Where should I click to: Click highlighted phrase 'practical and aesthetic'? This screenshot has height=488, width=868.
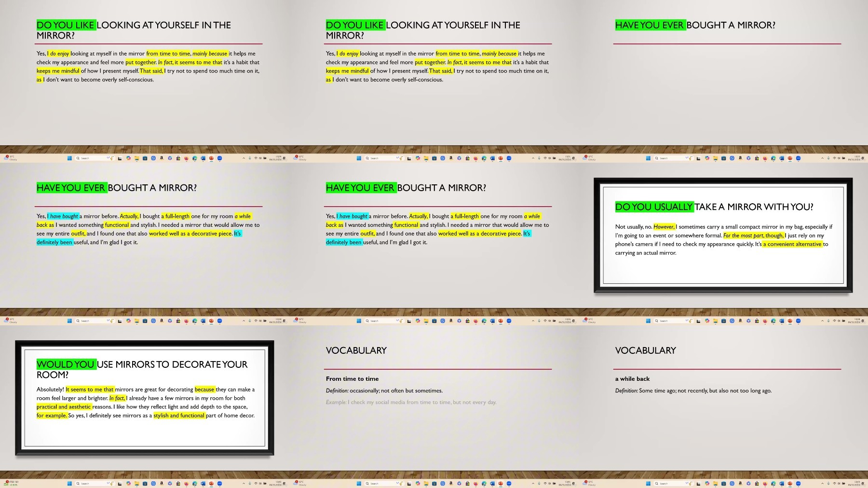[x=64, y=407]
